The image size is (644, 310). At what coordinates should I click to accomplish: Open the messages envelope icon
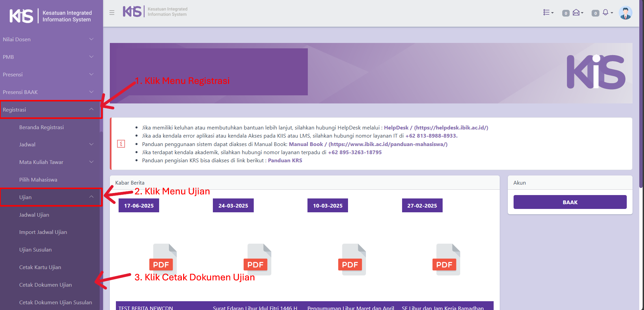point(576,13)
